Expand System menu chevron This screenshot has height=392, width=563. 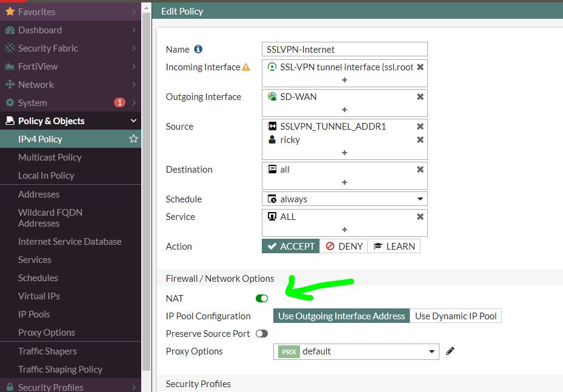(133, 102)
